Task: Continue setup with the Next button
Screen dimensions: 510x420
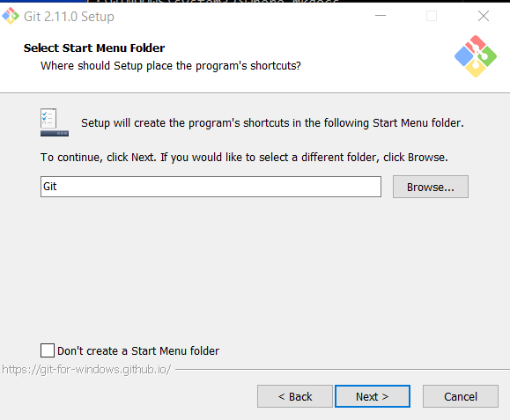Action: coord(373,396)
